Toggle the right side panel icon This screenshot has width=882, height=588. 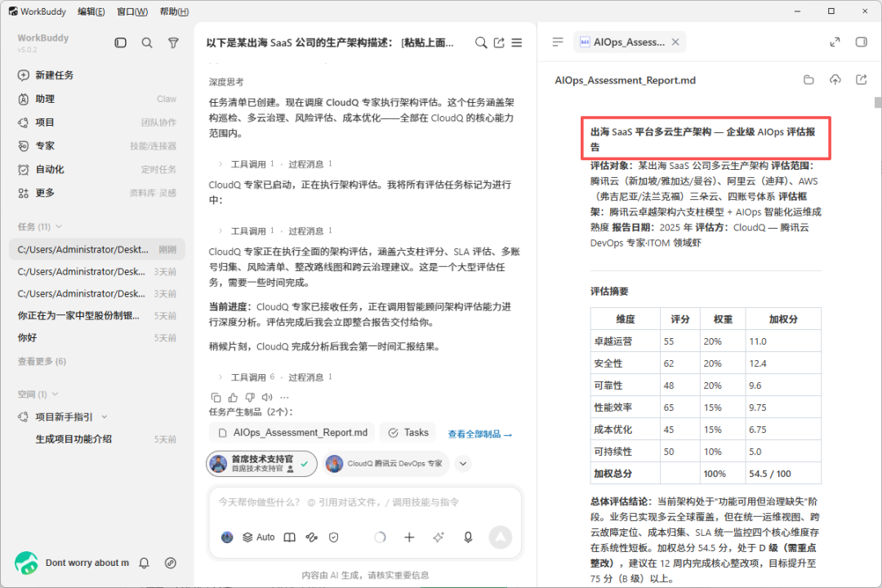862,42
